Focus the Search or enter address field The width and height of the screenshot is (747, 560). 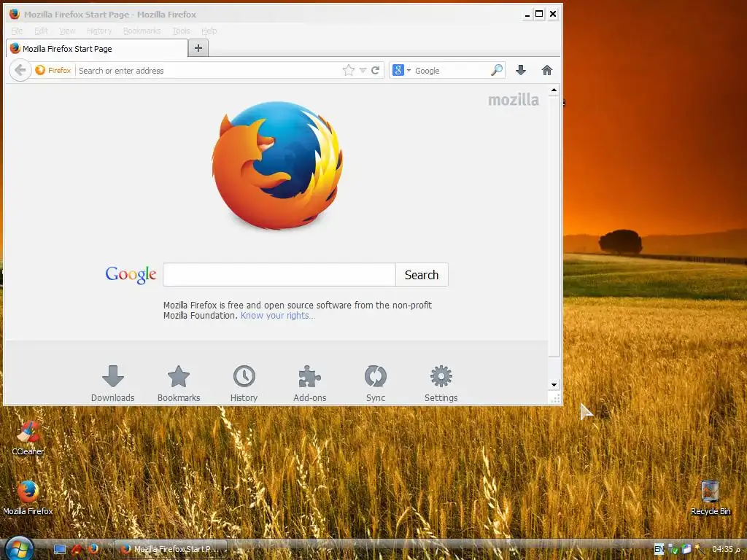click(208, 71)
